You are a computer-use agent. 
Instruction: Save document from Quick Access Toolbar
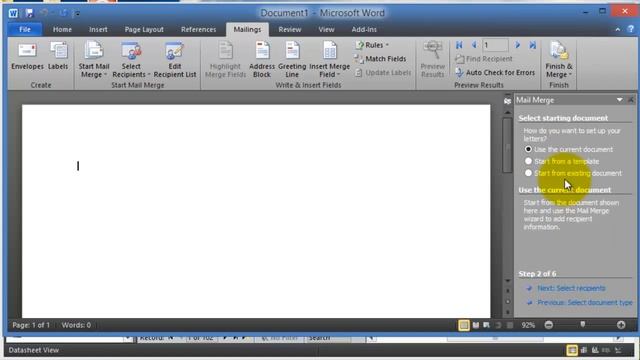click(29, 13)
